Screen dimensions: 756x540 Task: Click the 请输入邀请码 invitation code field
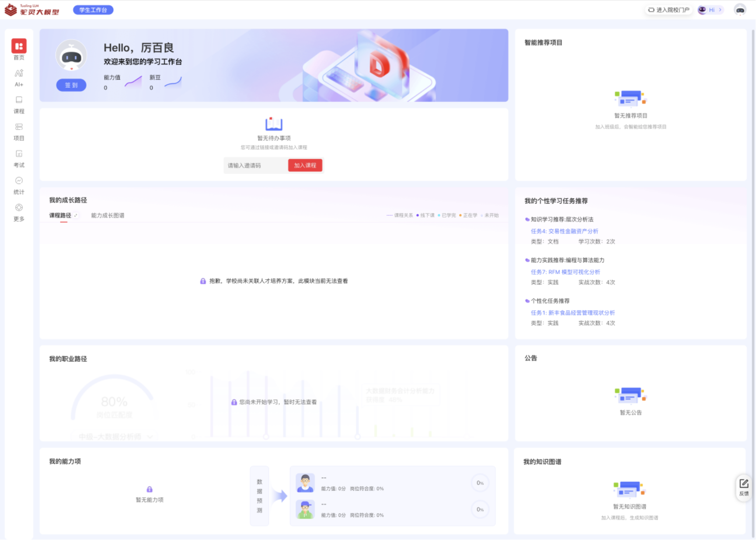[255, 166]
